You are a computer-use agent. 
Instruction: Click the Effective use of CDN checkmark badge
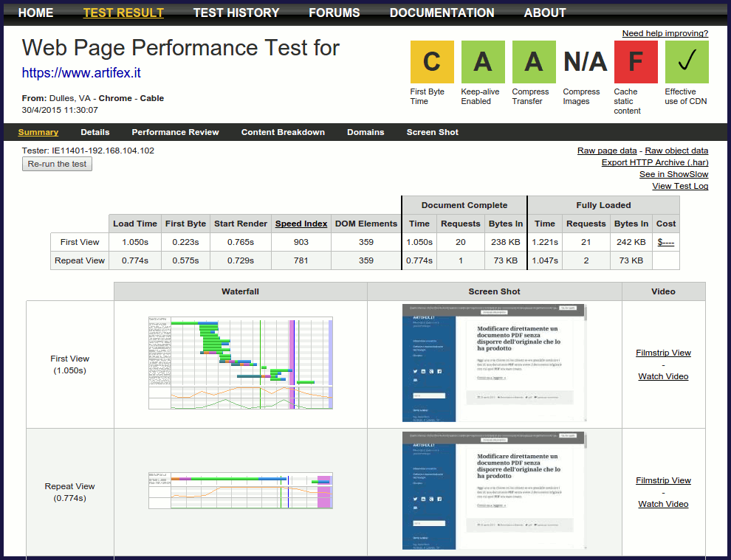687,62
